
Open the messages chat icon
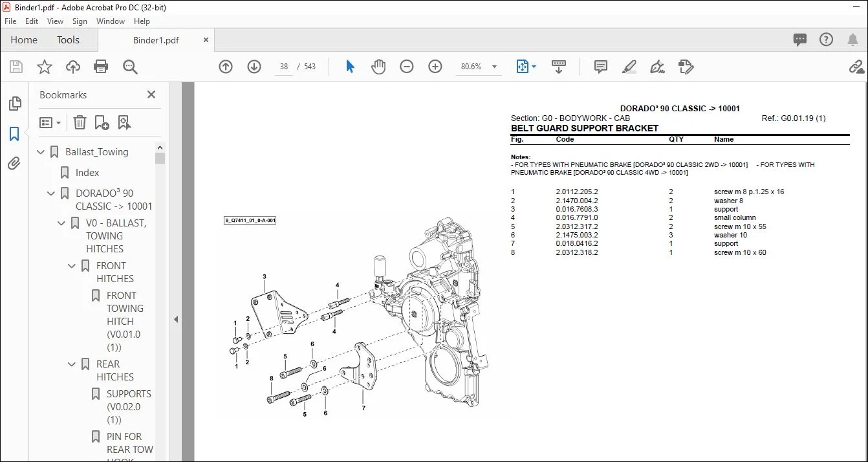[x=800, y=39]
